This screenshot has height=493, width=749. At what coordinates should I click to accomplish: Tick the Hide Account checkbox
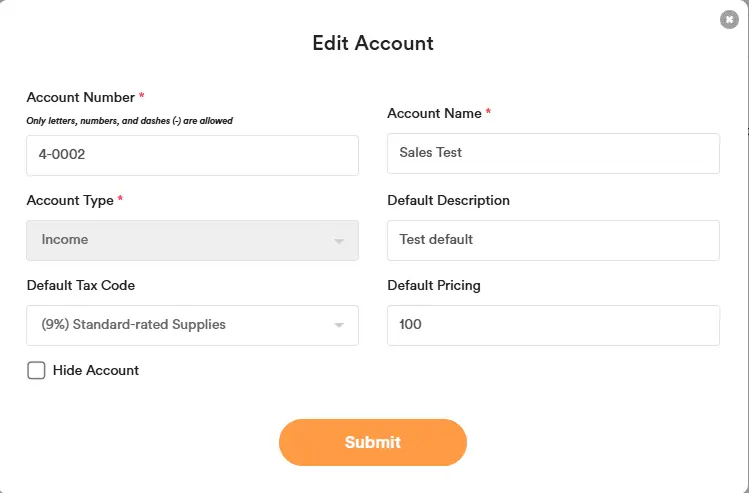36,371
